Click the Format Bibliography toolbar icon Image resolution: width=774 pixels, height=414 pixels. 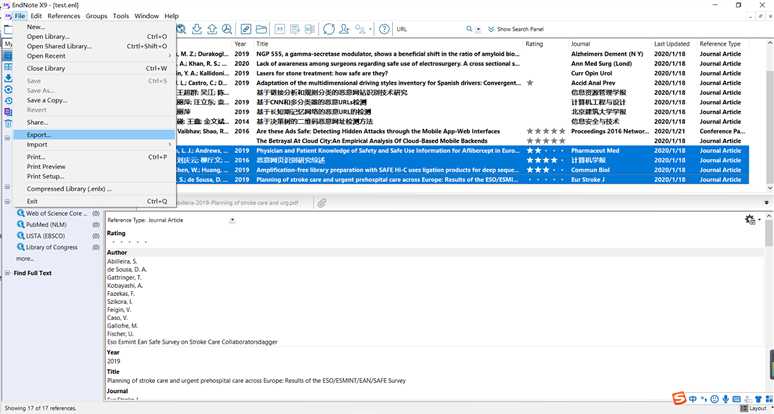click(x=295, y=29)
